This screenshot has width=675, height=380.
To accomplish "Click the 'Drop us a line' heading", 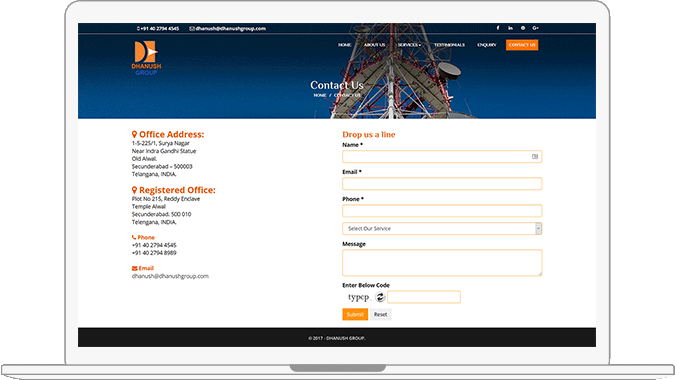I will [x=368, y=134].
